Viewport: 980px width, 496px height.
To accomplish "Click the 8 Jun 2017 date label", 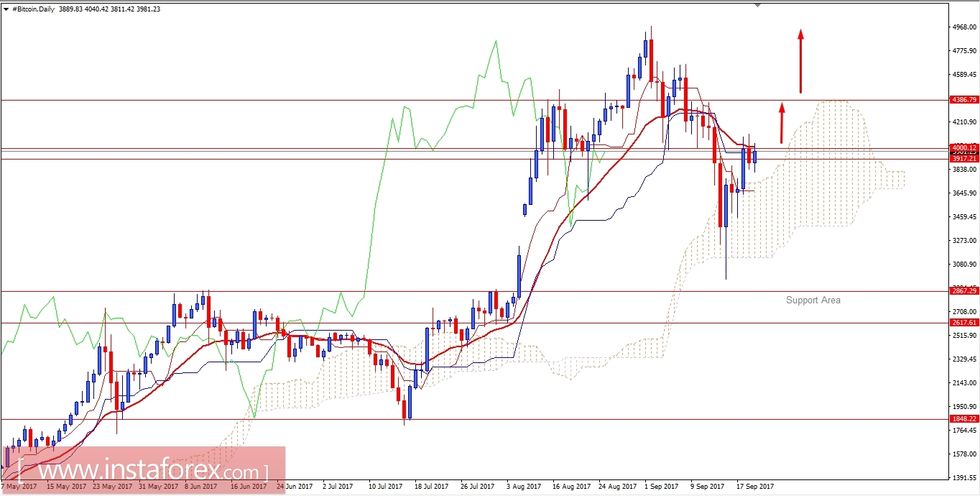I will coord(202,487).
